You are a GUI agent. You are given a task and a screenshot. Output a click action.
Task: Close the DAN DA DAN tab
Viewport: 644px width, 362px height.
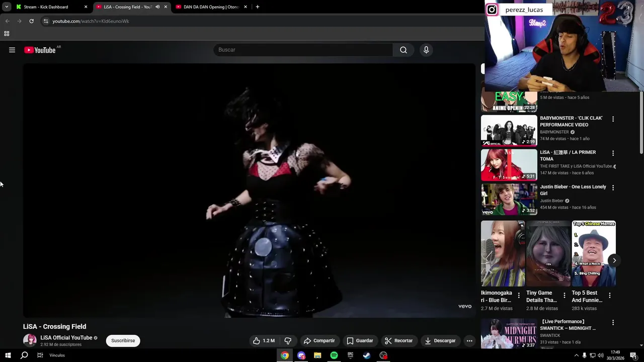246,7
